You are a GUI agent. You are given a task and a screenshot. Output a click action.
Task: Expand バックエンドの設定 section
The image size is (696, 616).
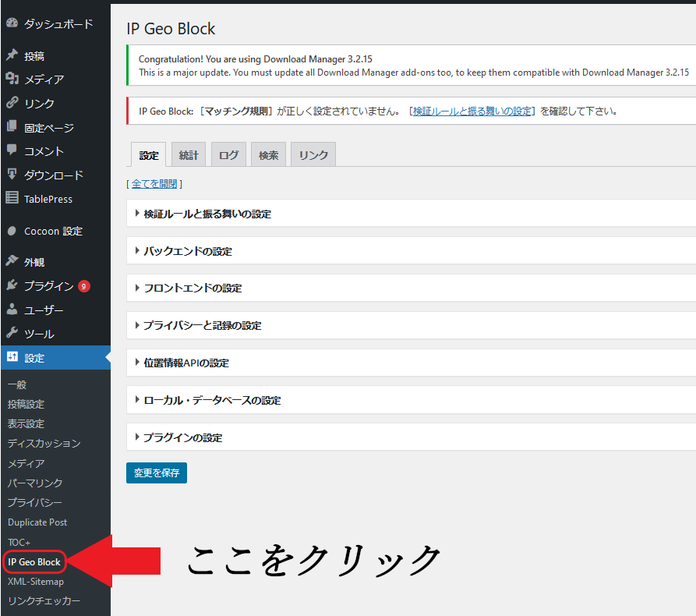pyautogui.click(x=411, y=251)
